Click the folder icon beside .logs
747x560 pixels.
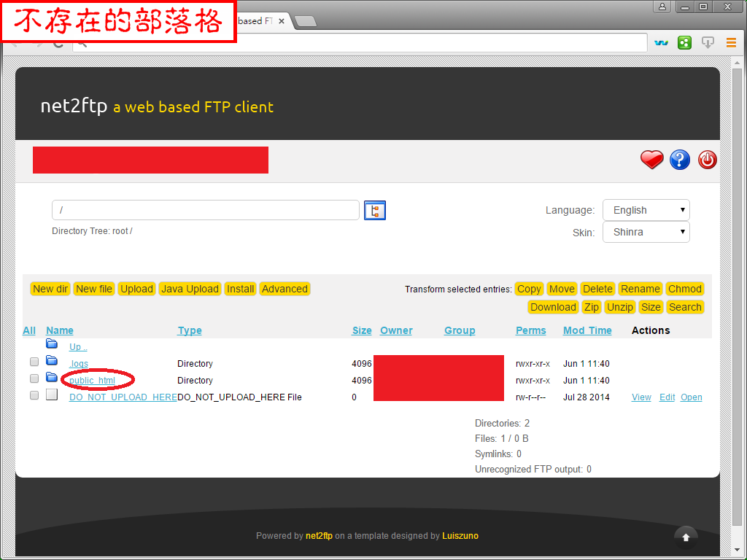pos(52,360)
